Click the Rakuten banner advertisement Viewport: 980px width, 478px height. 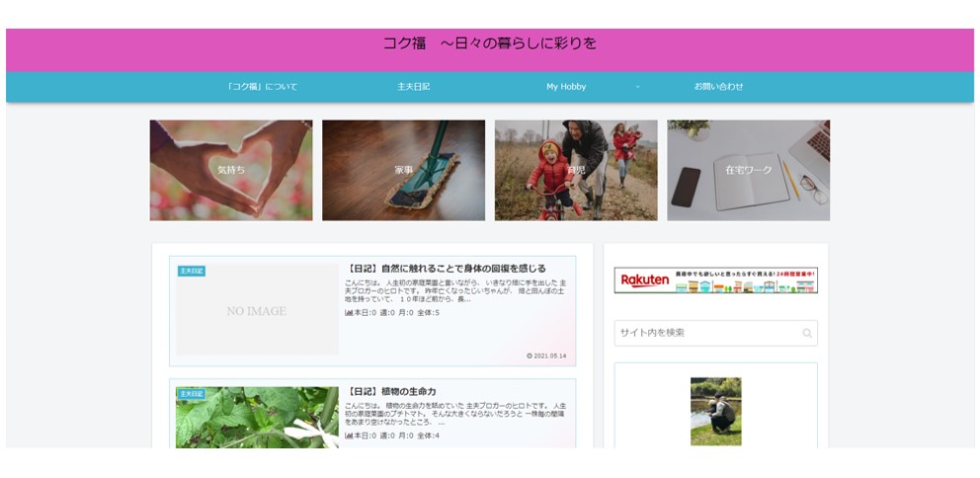(715, 281)
